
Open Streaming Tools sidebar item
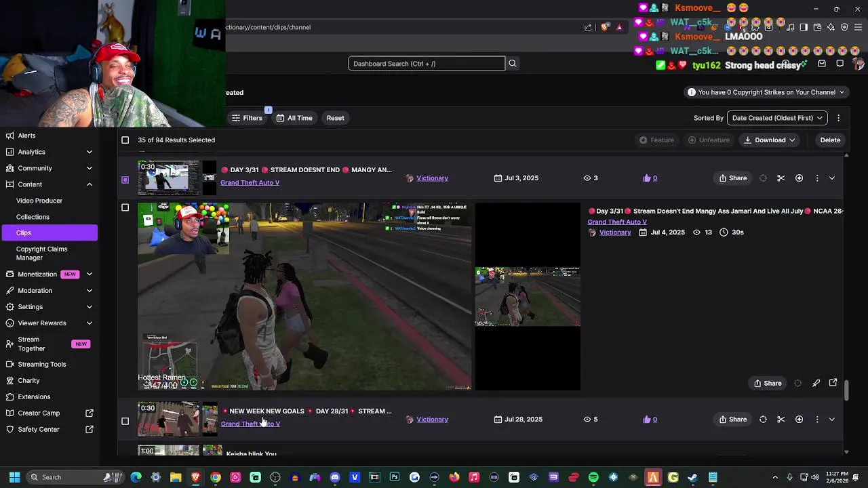42,364
